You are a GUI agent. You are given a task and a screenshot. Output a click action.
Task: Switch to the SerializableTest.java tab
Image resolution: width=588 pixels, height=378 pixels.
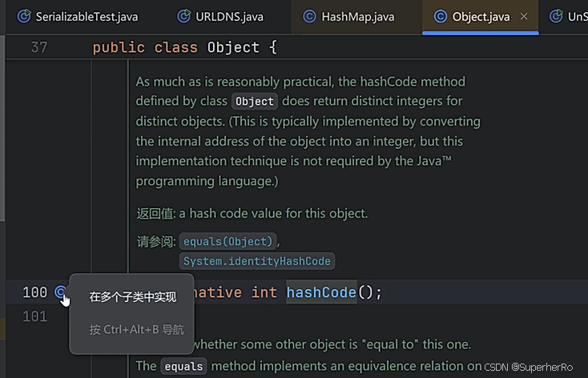click(x=78, y=17)
